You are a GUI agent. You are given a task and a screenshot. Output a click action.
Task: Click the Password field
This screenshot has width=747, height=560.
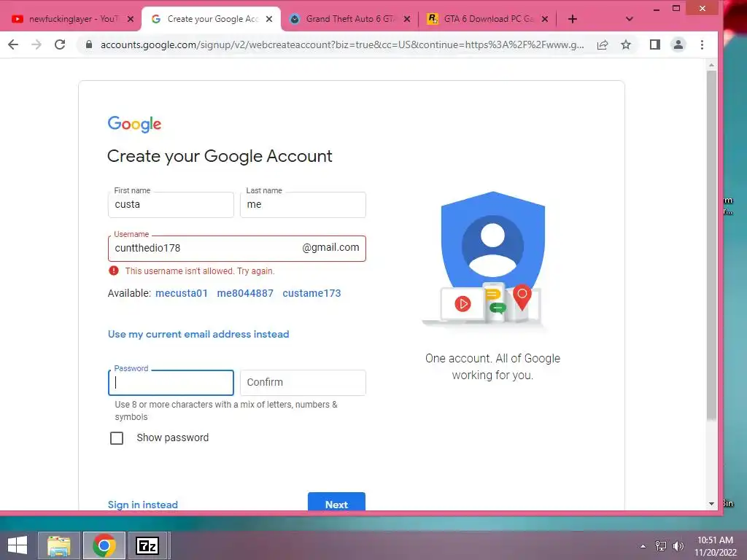click(171, 382)
